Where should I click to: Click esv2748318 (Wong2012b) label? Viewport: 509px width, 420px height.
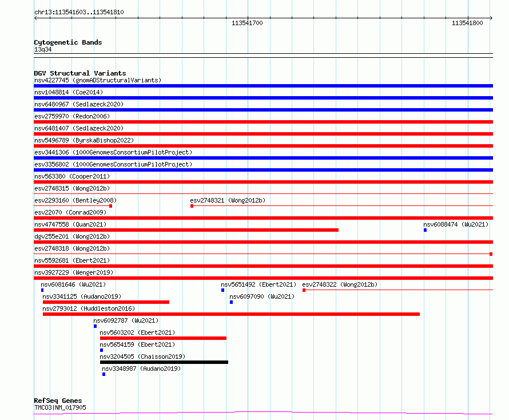72,248
